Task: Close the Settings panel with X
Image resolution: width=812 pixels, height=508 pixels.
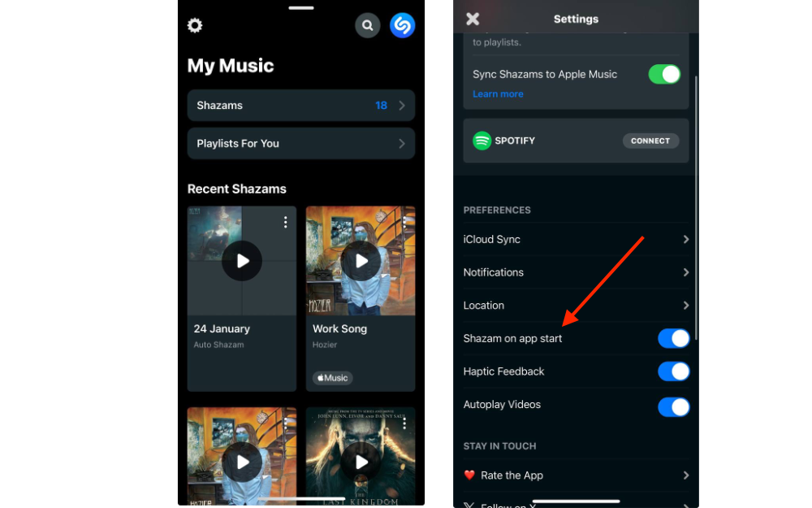Action: [x=473, y=20]
